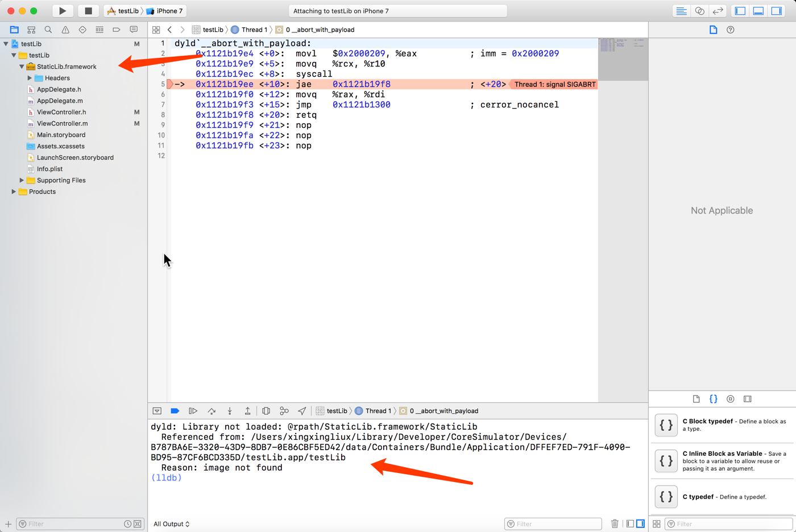The width and height of the screenshot is (796, 532).
Task: Show only the console pane
Action: 640,524
